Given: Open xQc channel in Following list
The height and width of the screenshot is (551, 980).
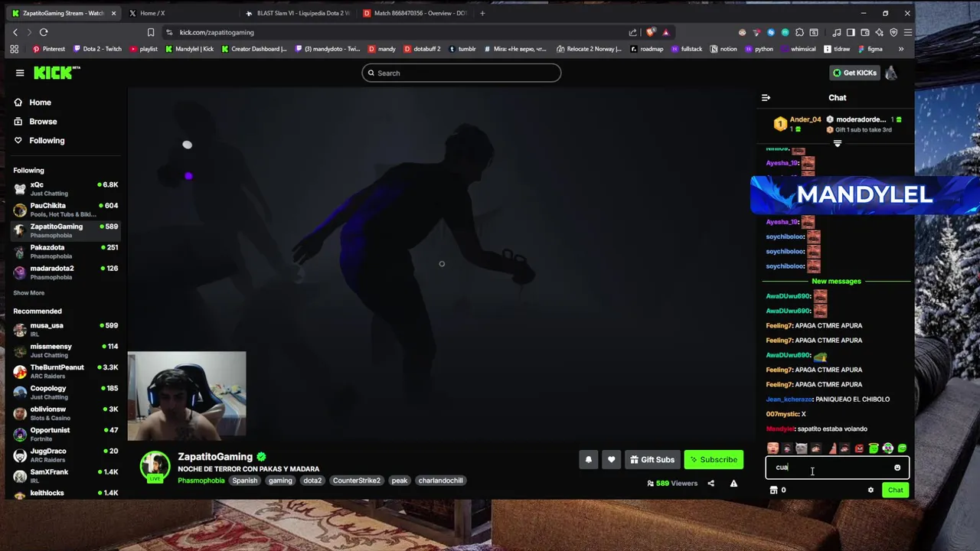Looking at the screenshot, I should [x=66, y=189].
